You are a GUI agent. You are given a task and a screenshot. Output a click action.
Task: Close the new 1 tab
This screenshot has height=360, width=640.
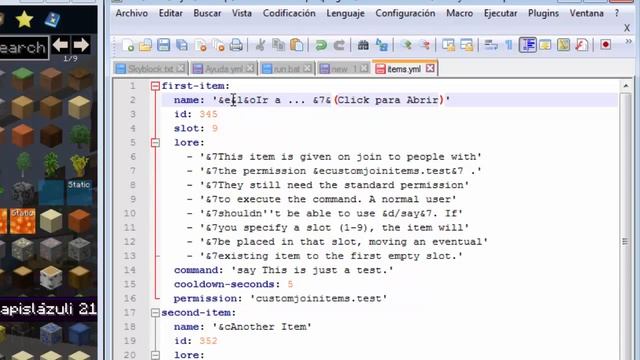pos(364,69)
